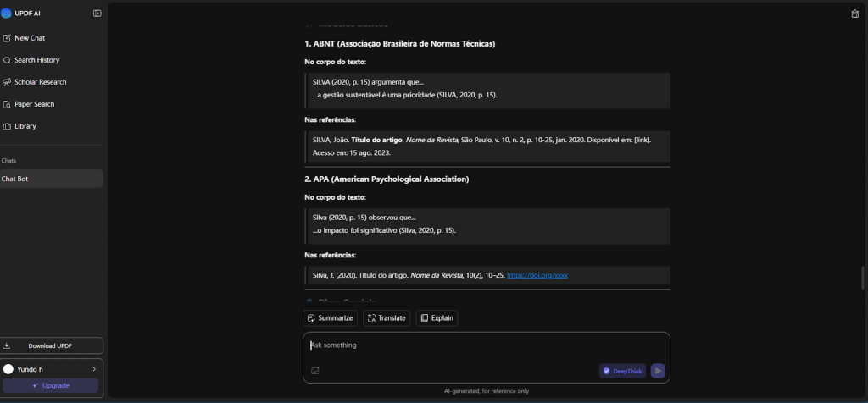Click the download icon beside Download UPDF
This screenshot has height=403, width=868.
click(x=7, y=346)
